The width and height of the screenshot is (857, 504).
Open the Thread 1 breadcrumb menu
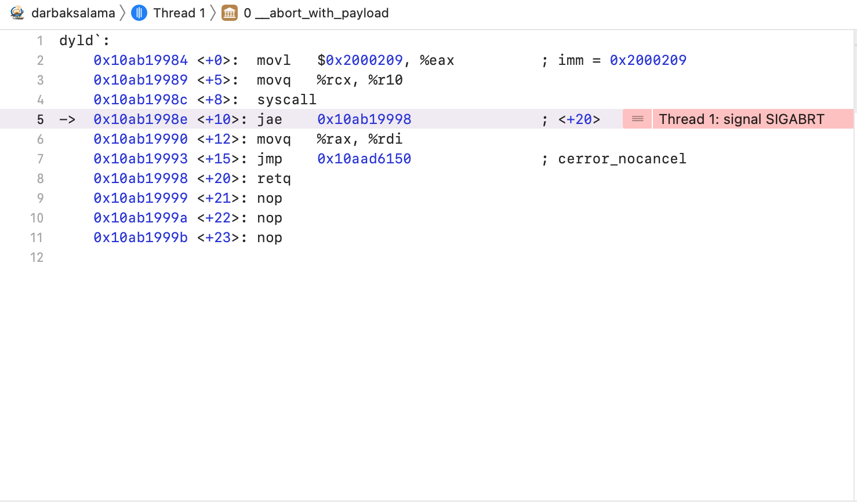point(179,13)
